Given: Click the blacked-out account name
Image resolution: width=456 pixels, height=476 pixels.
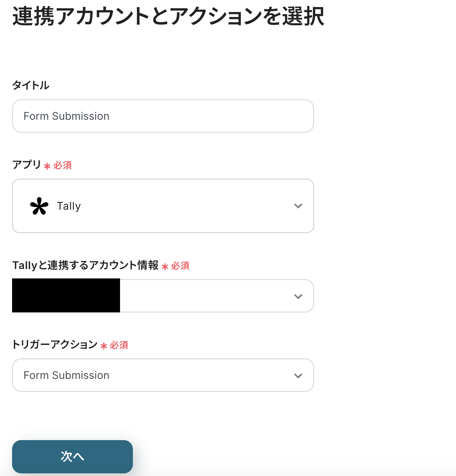Looking at the screenshot, I should click(x=66, y=295).
